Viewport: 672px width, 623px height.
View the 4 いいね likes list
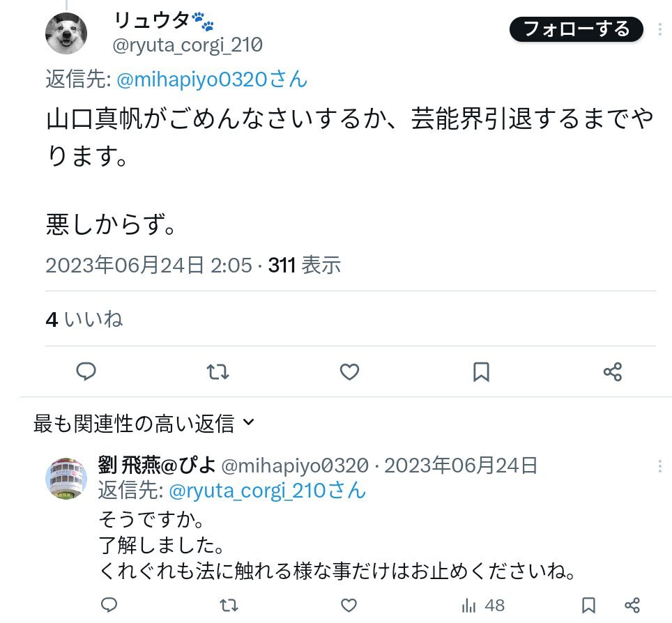[x=84, y=319]
